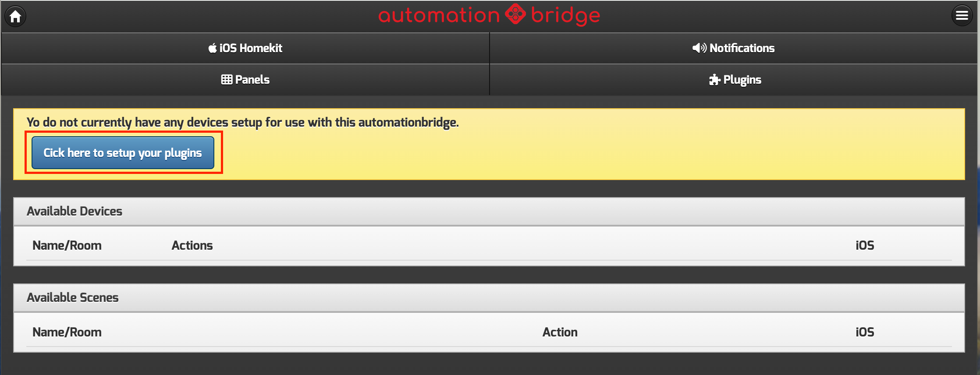Click the Available Scenes section header

[x=73, y=297]
